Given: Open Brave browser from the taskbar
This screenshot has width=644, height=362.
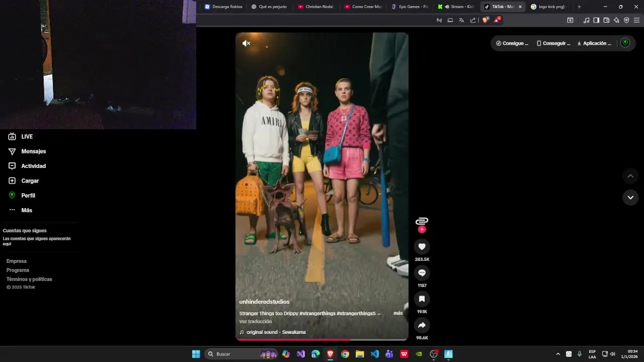Looking at the screenshot, I should (330, 354).
